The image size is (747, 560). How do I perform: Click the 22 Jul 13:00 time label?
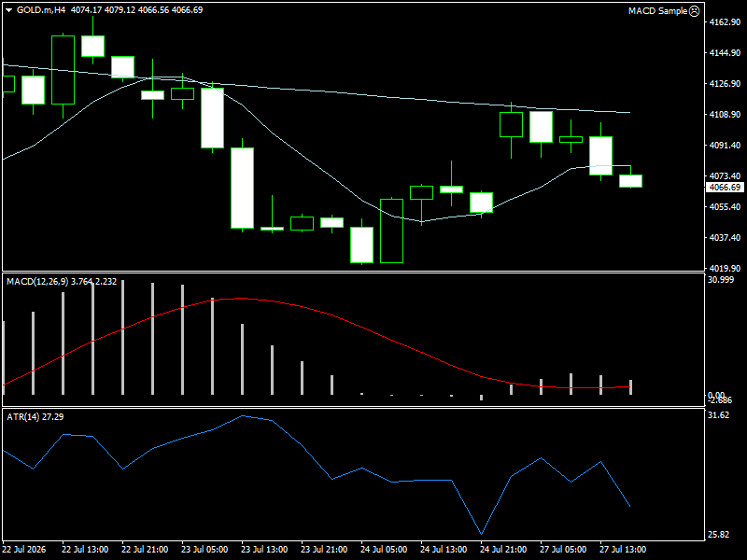pyautogui.click(x=85, y=550)
